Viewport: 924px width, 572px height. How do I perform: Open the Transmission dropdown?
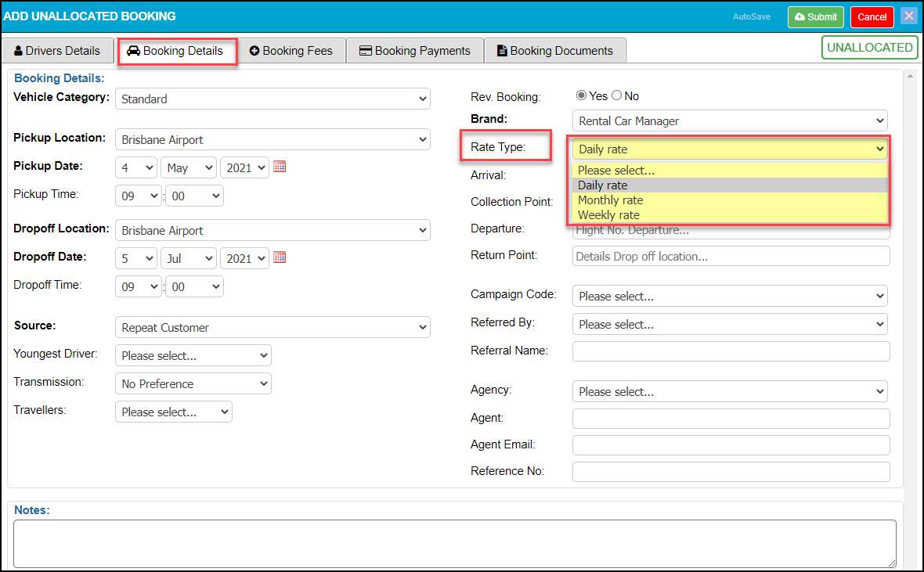pos(193,384)
